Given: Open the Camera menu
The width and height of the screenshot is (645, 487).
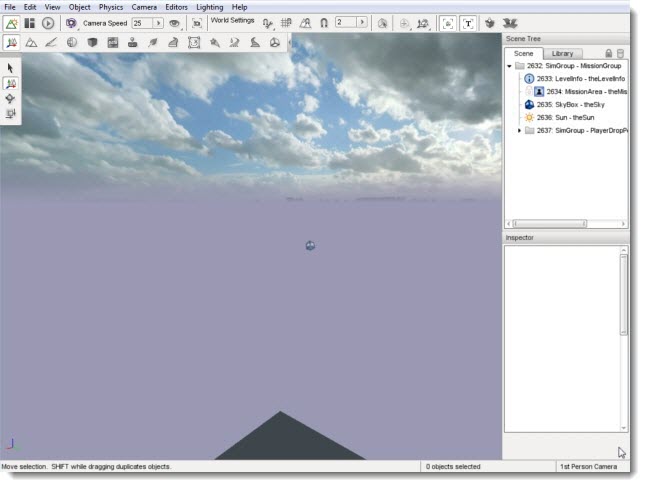Looking at the screenshot, I should click(144, 7).
